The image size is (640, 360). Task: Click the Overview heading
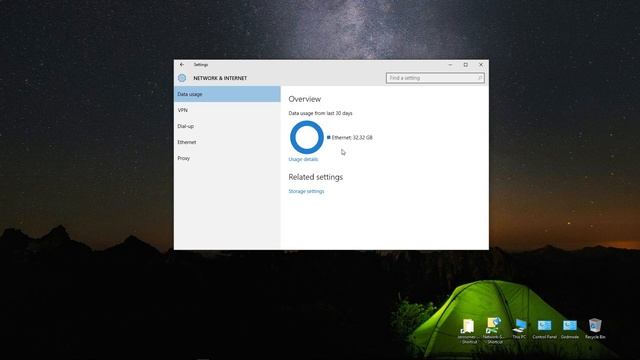tap(304, 99)
